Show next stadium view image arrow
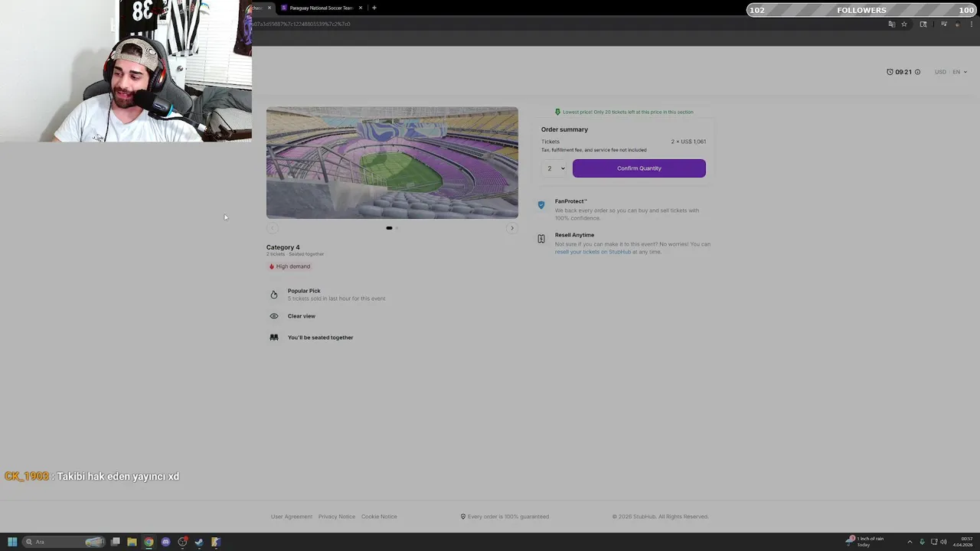 [512, 228]
